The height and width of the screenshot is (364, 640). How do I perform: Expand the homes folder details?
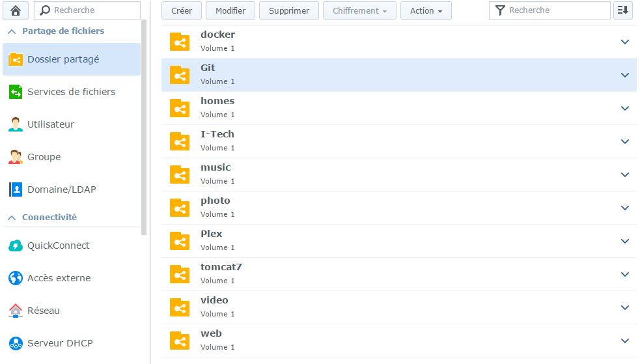pos(625,108)
